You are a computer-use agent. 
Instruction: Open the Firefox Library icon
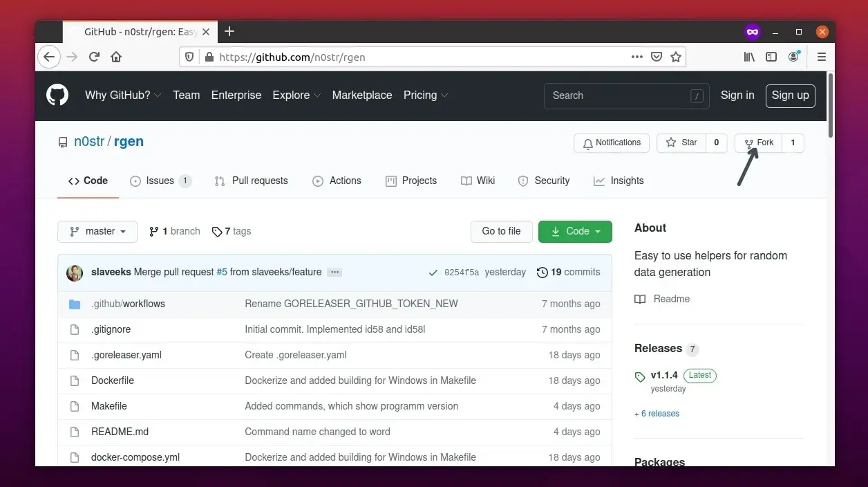[x=749, y=57]
